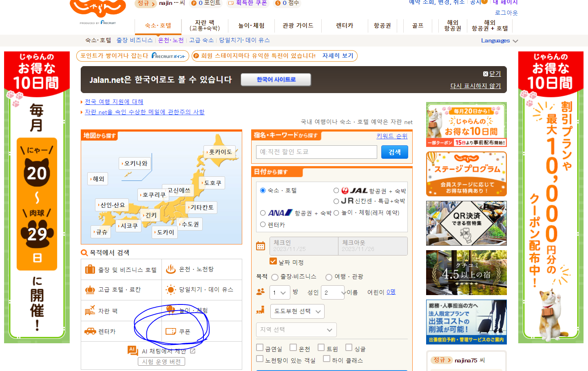Screen dimensions: 588x371
Task: Select the JAL 항공권 + 숙박 radio option
Action: (x=336, y=190)
